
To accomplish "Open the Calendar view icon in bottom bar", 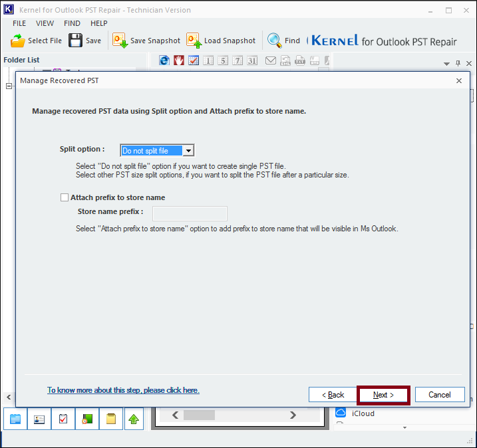I will tap(15, 419).
